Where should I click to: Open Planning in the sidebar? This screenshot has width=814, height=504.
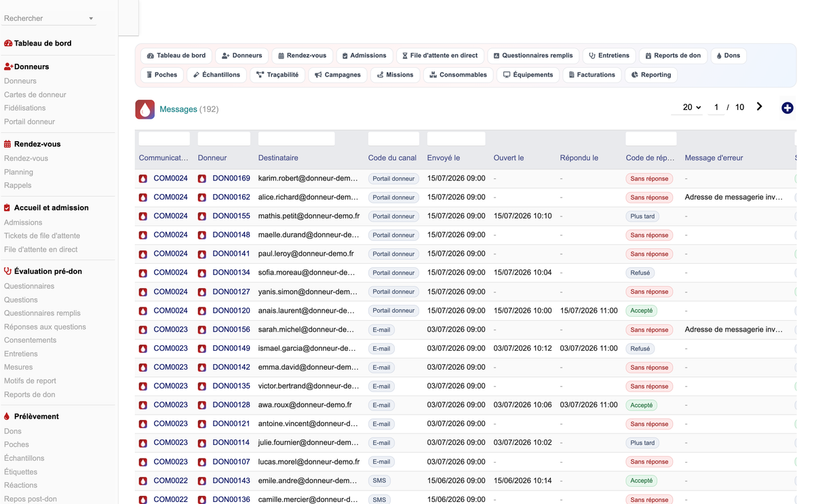point(18,172)
